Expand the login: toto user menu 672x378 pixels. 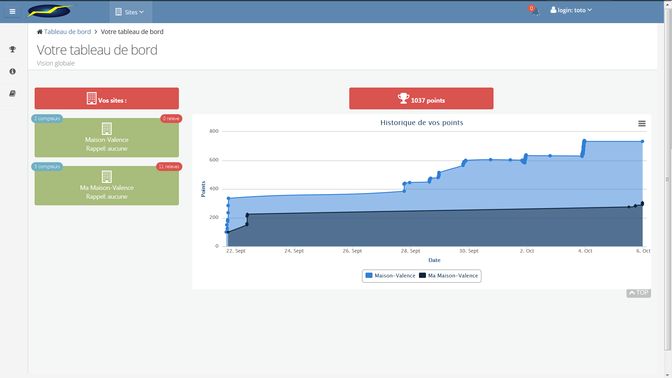click(571, 10)
